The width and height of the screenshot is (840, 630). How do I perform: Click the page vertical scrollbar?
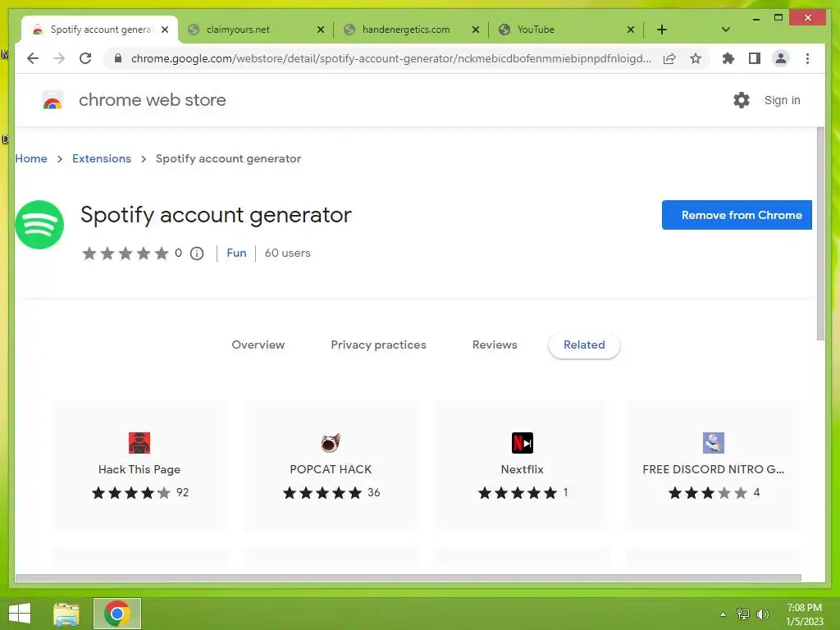(820, 234)
